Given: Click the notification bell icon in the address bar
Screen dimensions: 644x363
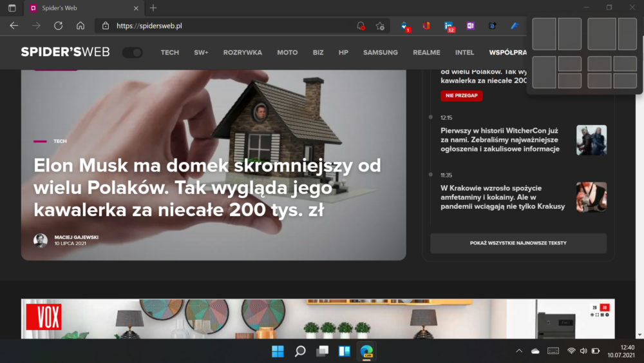Looking at the screenshot, I should click(x=361, y=26).
